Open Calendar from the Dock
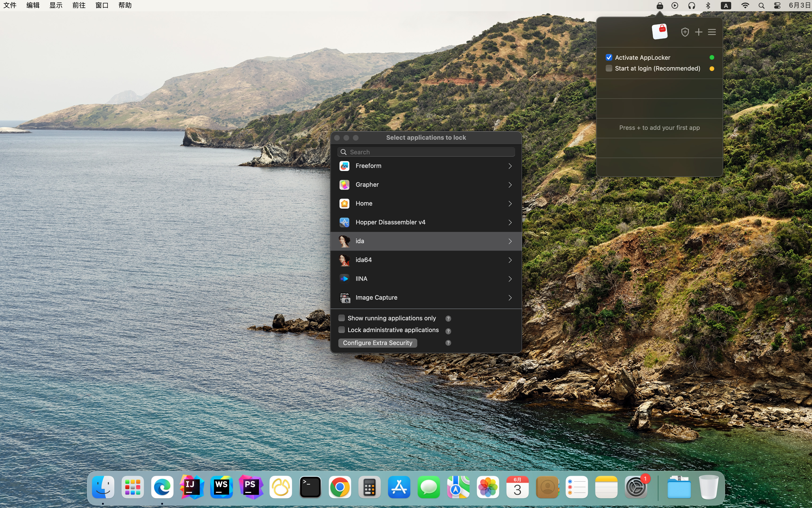 coord(517,487)
